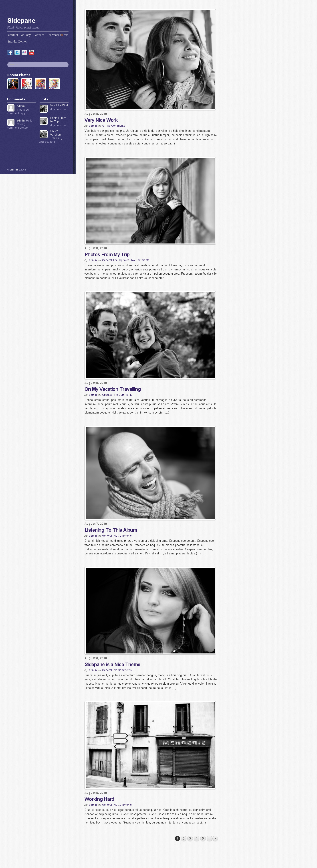Open the fourth Recent Photos thumbnail
This screenshot has width=317, height=868.
tap(54, 83)
